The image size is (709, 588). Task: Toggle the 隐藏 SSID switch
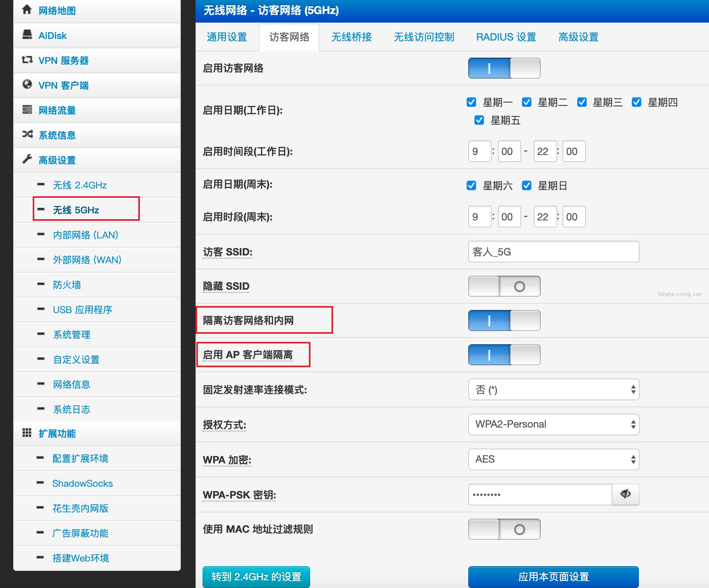tap(504, 286)
